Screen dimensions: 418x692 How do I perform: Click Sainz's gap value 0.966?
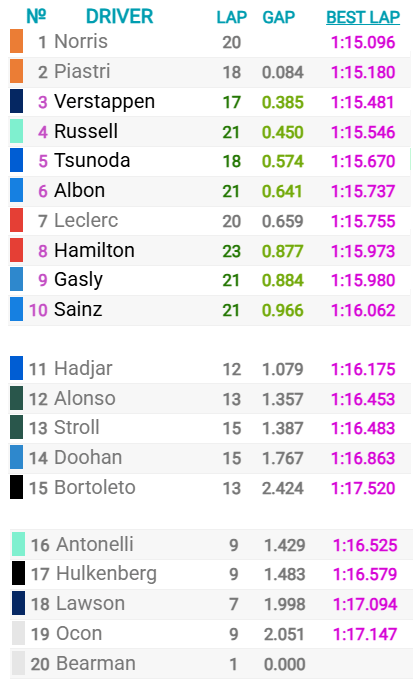[x=282, y=310]
